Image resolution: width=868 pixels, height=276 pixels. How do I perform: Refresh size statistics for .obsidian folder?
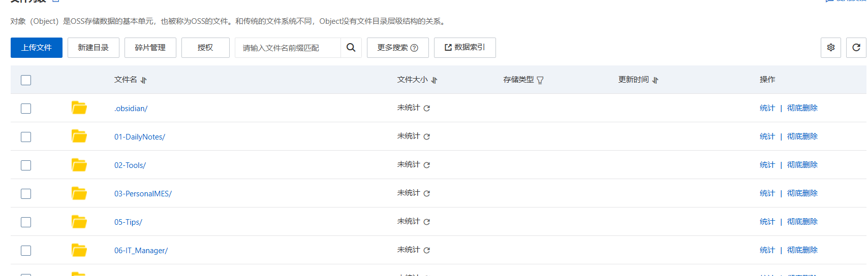[427, 109]
